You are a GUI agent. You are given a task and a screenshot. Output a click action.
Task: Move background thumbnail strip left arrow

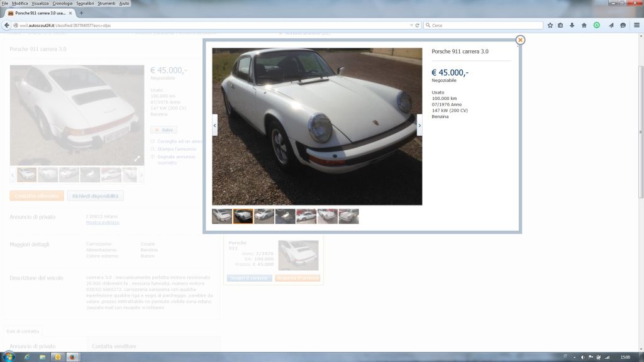click(x=13, y=175)
